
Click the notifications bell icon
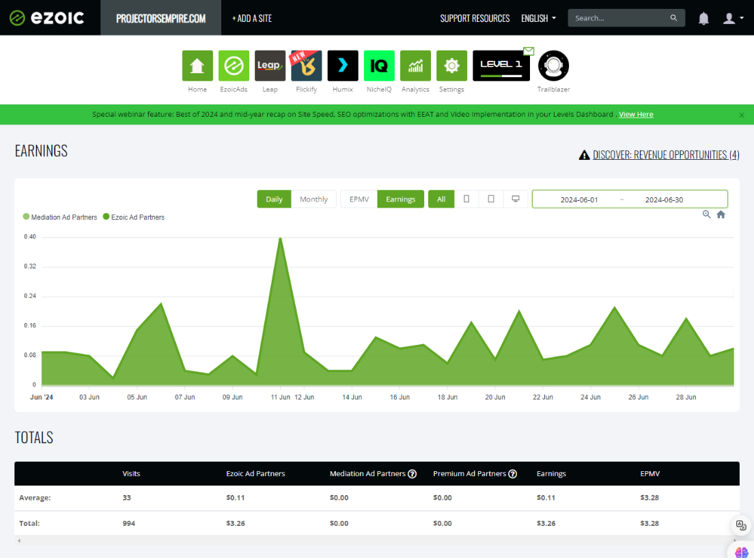click(703, 18)
